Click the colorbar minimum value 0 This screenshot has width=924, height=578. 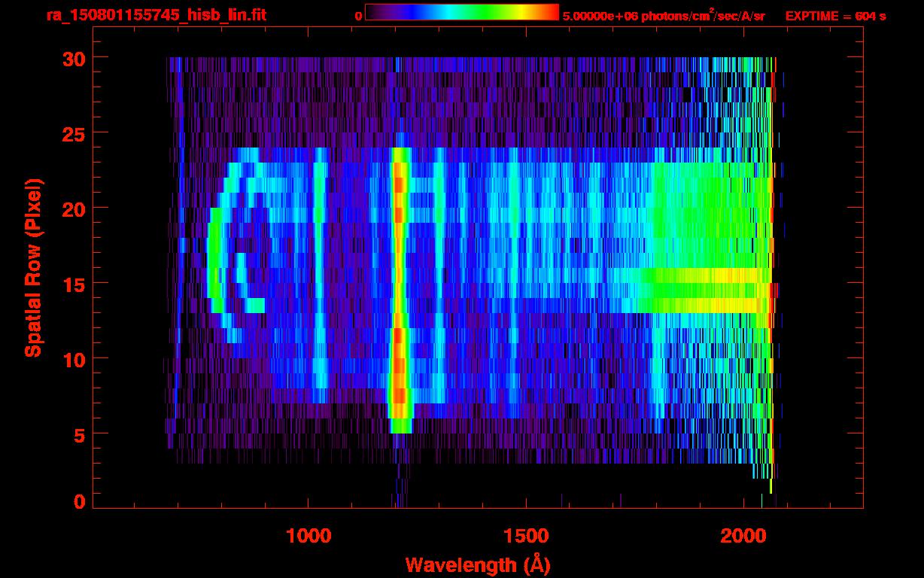click(358, 16)
